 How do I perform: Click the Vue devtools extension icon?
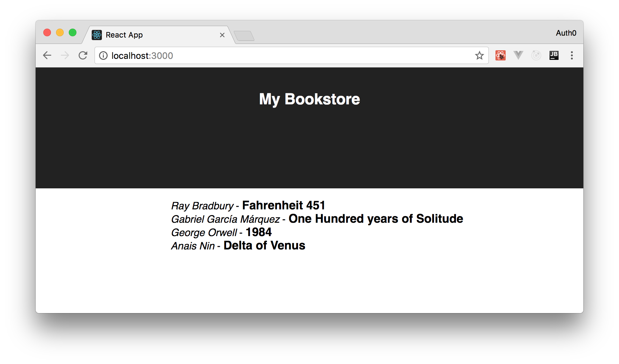pos(518,55)
